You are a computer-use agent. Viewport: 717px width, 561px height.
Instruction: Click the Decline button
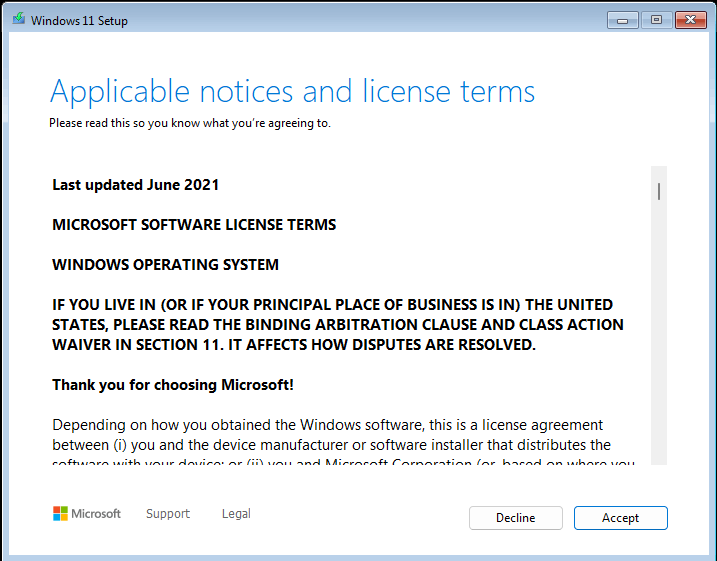[x=515, y=518]
